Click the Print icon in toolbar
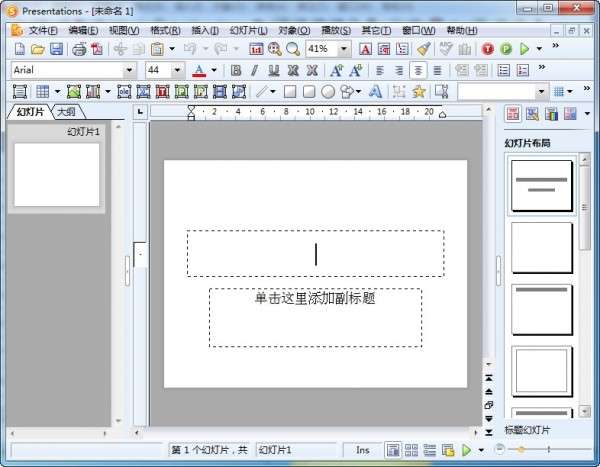Screen dimensions: 600x467 coord(79,49)
